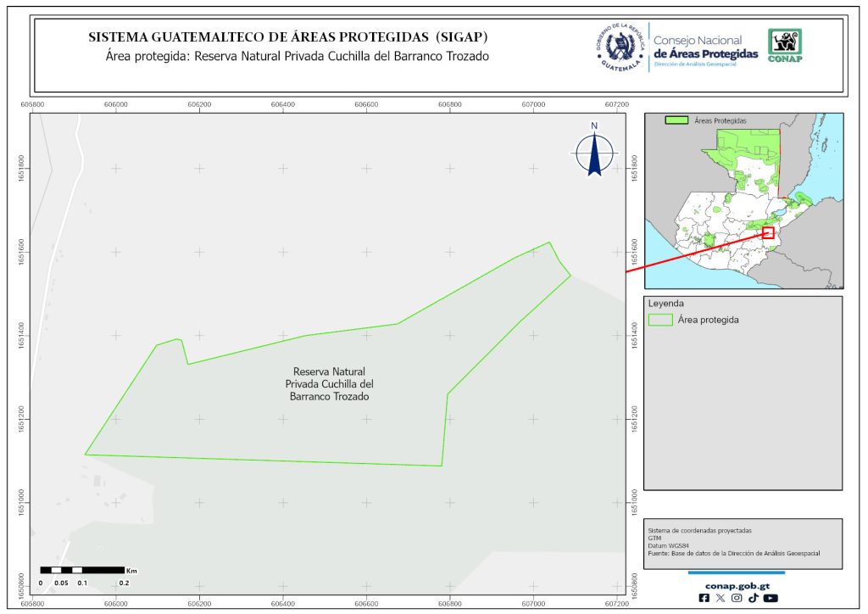Open the TikTok icon in the footer

coord(753,598)
